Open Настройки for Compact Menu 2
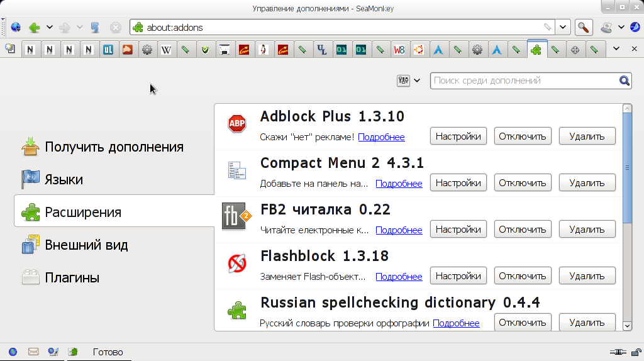The height and width of the screenshot is (361, 644). tap(458, 183)
